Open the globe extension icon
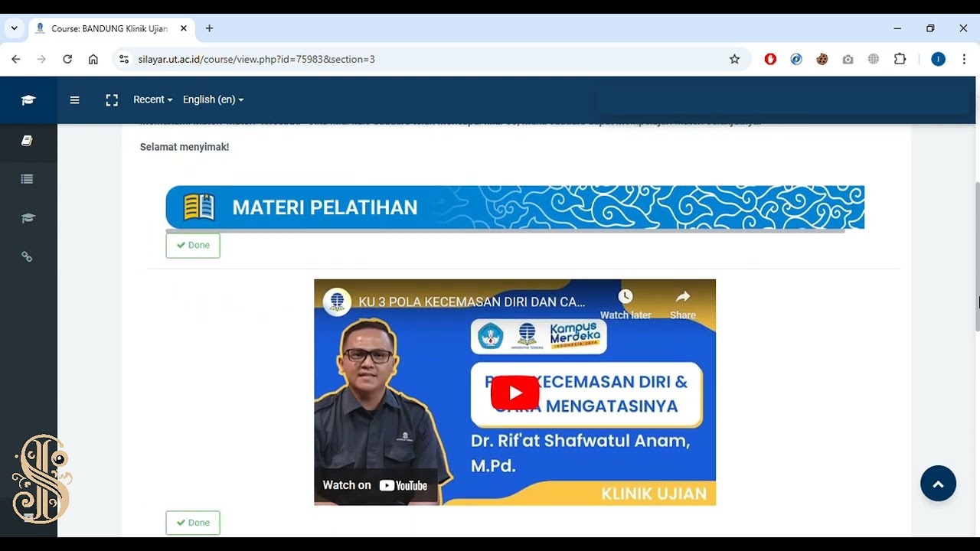 pos(874,59)
